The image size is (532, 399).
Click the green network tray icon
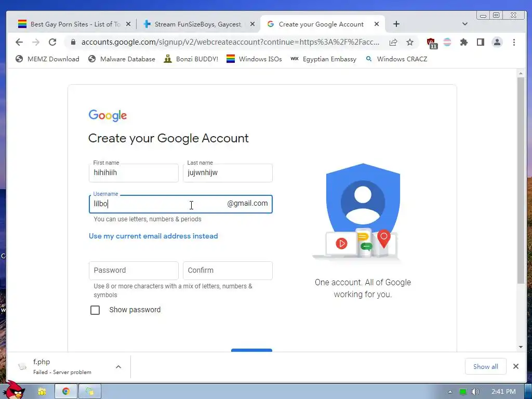(463, 392)
